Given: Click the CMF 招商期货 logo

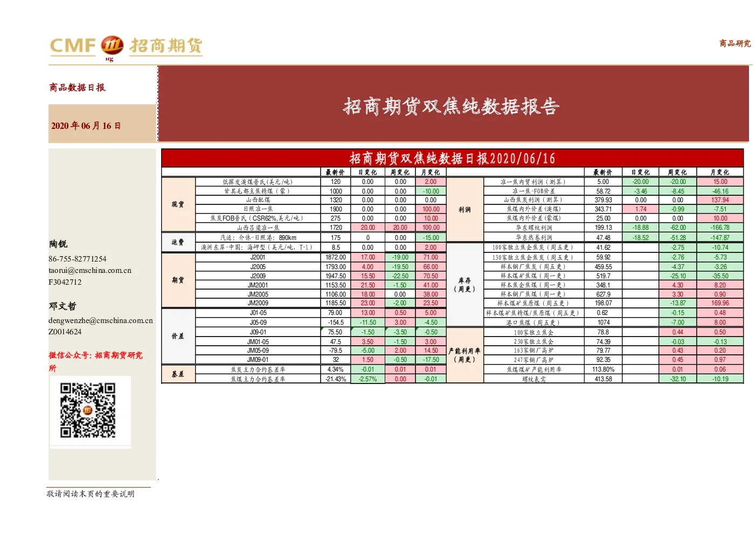Looking at the screenshot, I should (126, 46).
